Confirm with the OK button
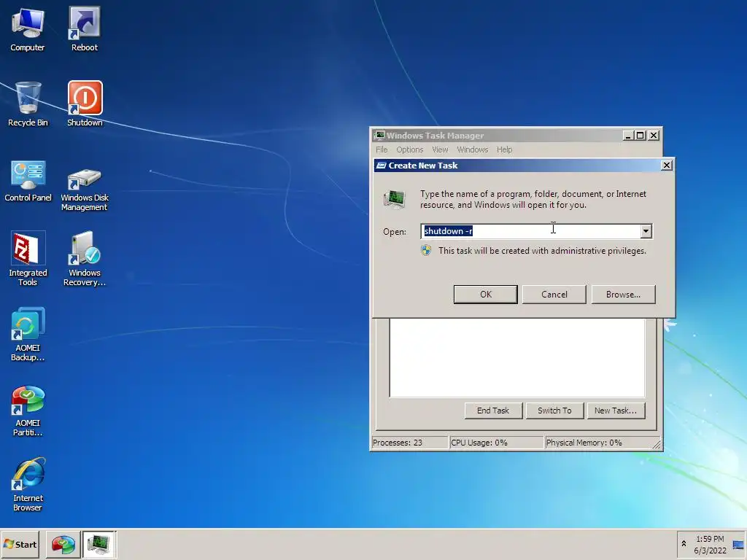The image size is (747, 560). click(x=485, y=295)
